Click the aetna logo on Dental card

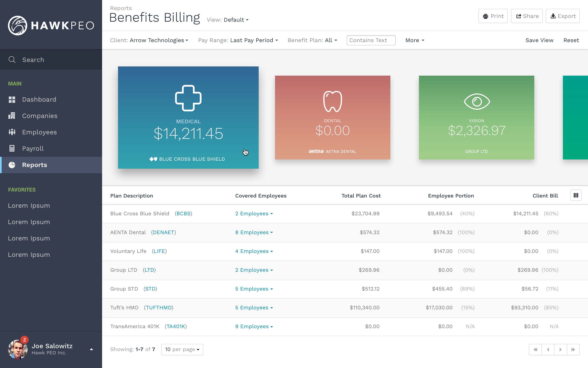[316, 151]
